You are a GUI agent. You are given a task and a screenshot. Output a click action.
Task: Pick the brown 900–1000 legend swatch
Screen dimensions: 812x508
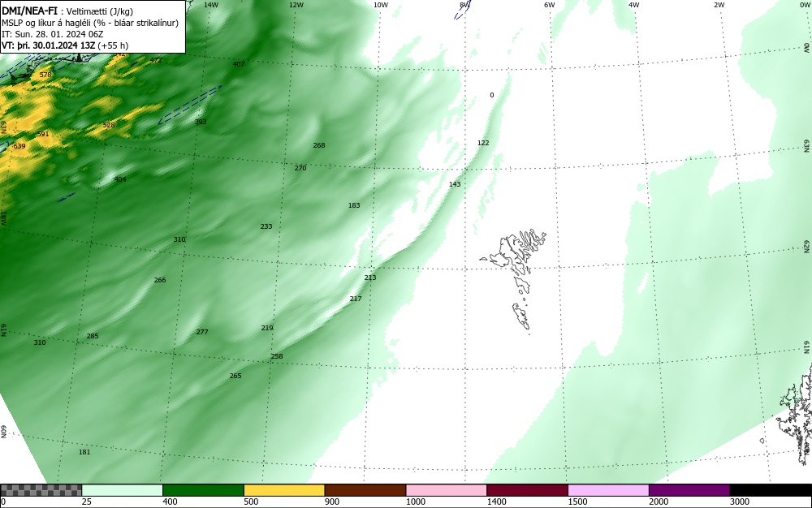coord(365,490)
